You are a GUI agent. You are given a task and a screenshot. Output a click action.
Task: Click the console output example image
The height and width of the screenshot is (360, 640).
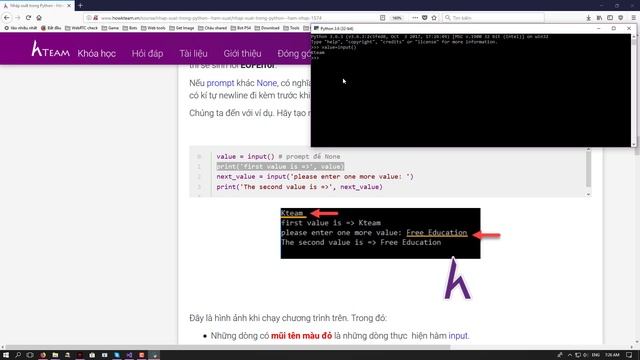(x=380, y=233)
